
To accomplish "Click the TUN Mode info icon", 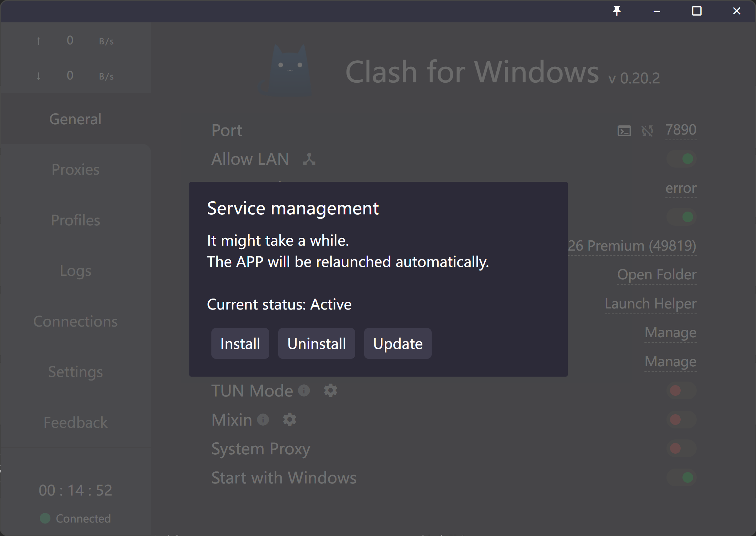I will coord(304,390).
